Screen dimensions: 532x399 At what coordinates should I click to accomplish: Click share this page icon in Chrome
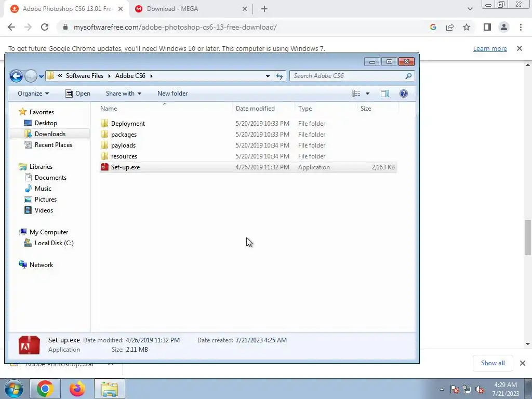[x=450, y=27]
